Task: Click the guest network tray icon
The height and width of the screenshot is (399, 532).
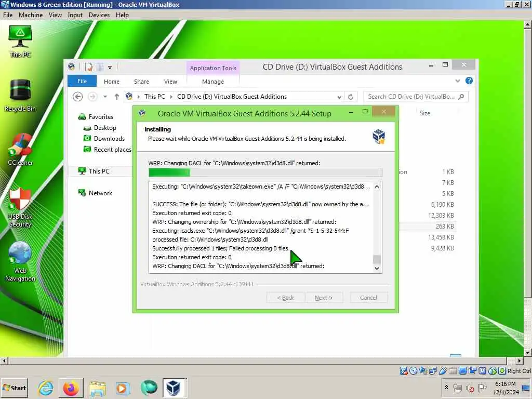Action: click(457, 388)
